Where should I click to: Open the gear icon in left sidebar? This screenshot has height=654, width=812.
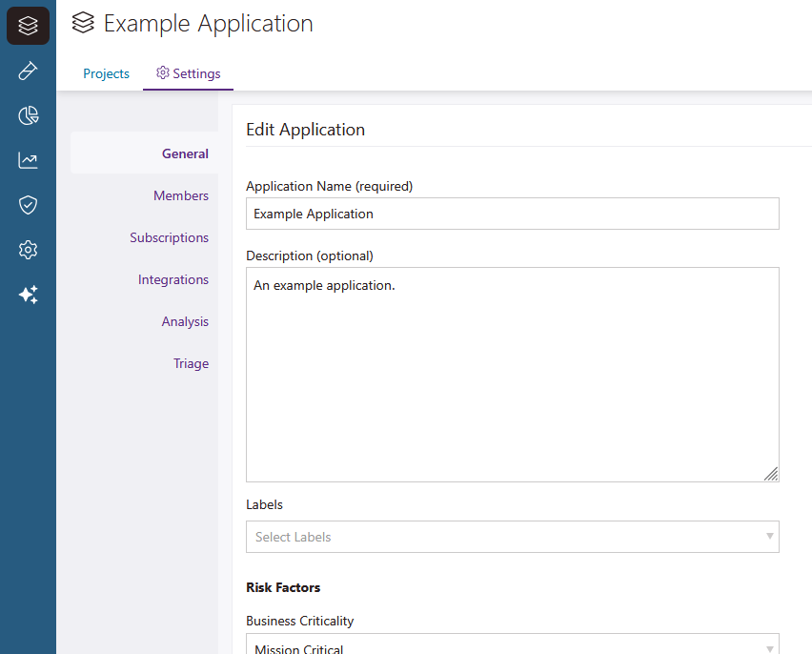[28, 250]
